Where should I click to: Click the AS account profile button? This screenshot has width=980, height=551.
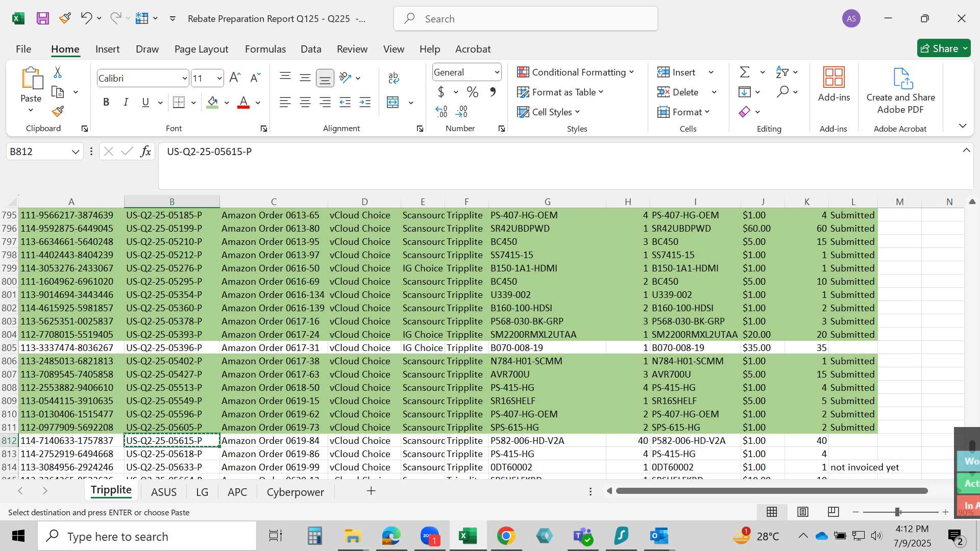point(851,19)
